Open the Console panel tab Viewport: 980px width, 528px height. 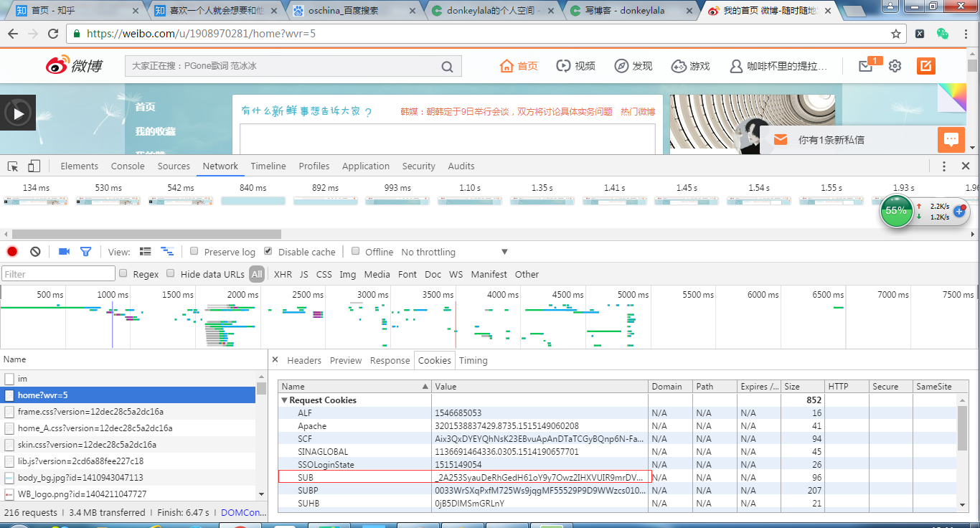(x=128, y=166)
